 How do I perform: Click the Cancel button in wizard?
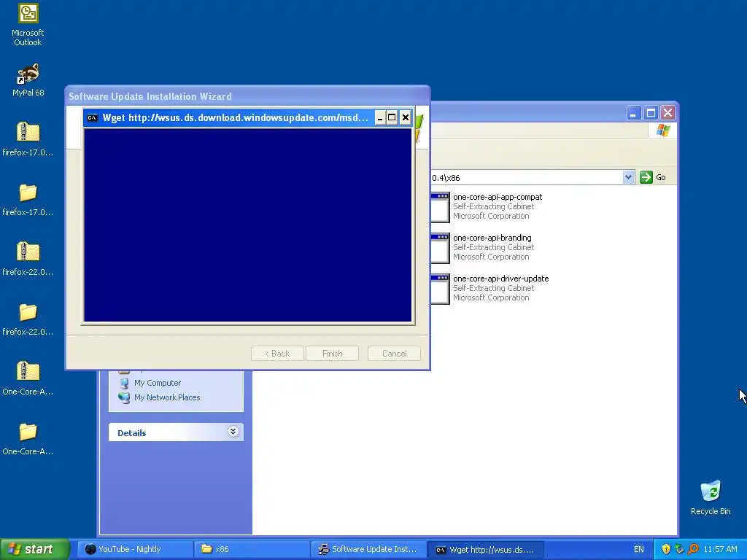coord(394,354)
